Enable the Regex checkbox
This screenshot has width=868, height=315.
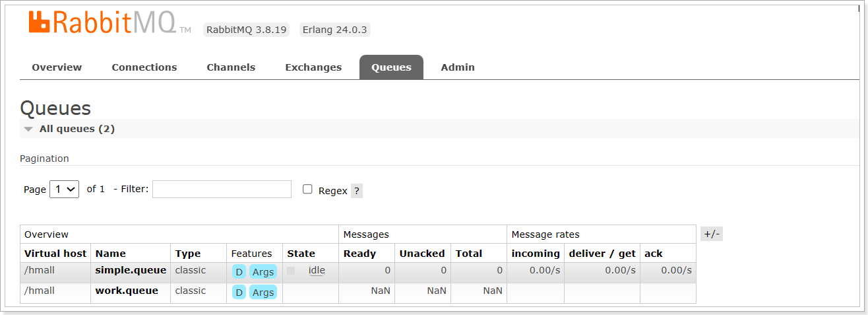307,190
